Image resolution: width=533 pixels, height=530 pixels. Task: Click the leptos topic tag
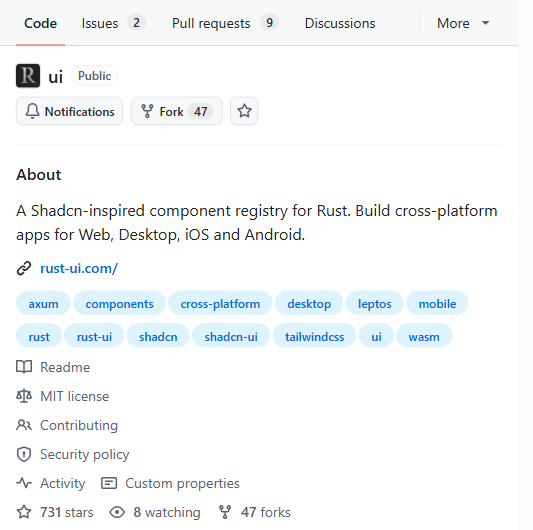coord(375,303)
